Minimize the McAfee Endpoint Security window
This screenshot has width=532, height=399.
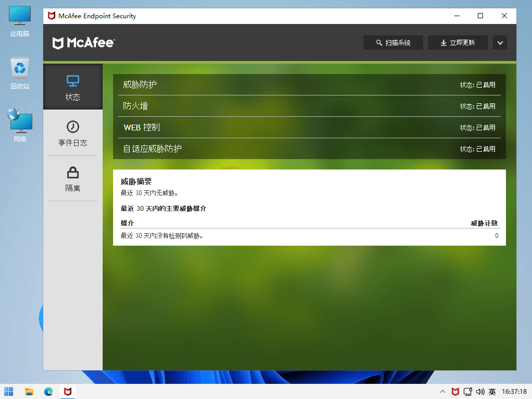[457, 16]
